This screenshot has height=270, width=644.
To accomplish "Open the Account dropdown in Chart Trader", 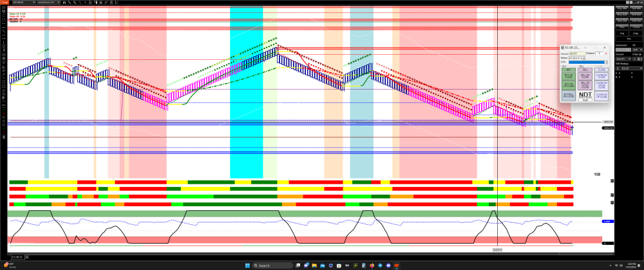I will (x=623, y=59).
